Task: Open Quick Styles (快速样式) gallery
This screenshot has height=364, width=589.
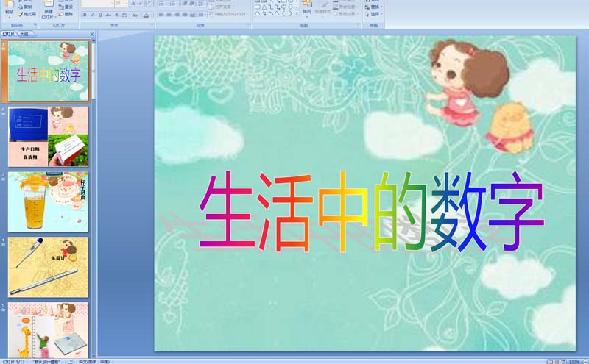Action: coord(322,9)
